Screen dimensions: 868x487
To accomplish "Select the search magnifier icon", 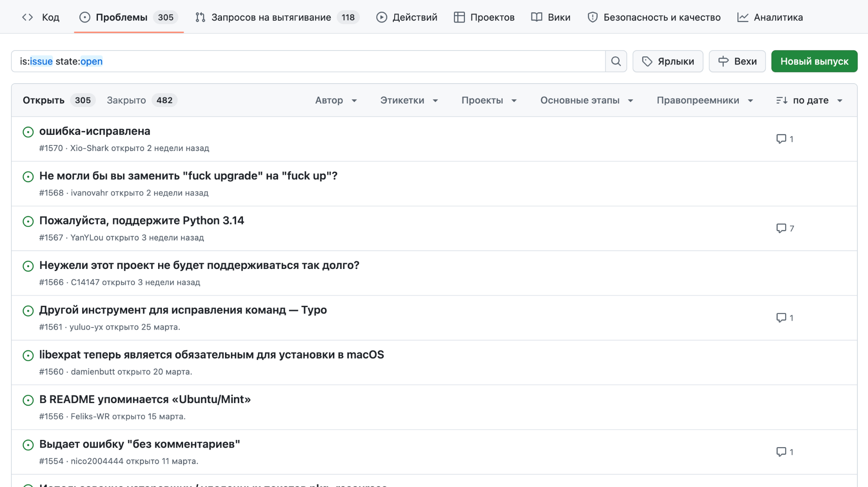I will click(x=616, y=61).
